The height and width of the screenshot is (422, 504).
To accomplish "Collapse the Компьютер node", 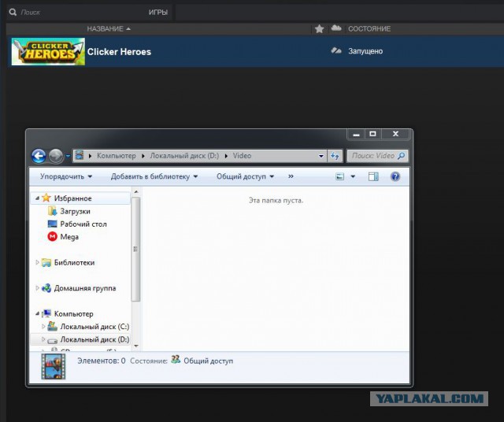I will click(37, 313).
